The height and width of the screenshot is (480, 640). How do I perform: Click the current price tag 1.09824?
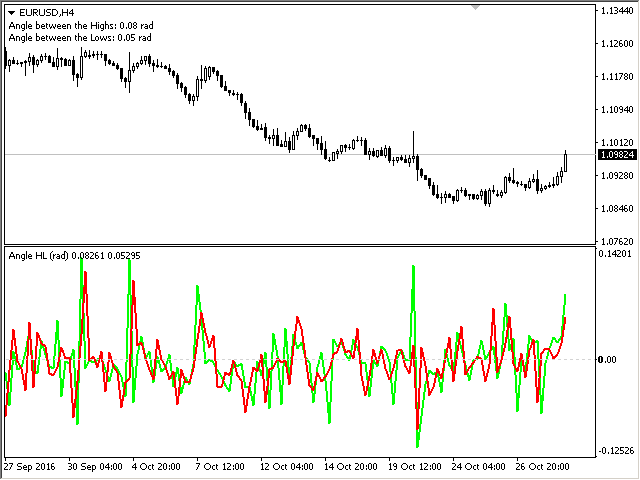614,155
